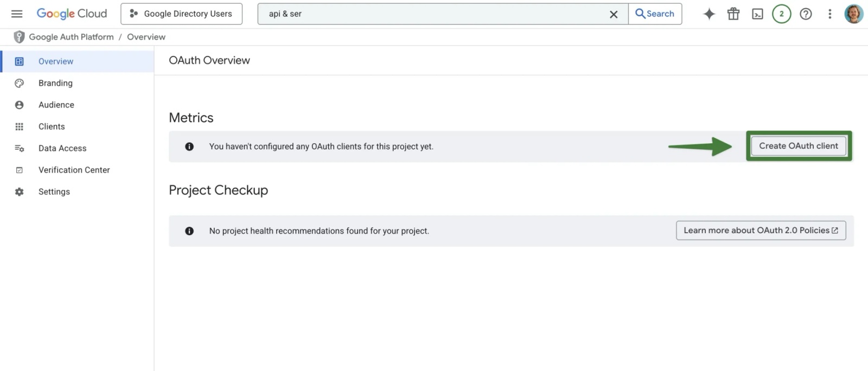This screenshot has width=868, height=371.
Task: Open the main navigation hamburger menu
Action: pyautogui.click(x=17, y=14)
